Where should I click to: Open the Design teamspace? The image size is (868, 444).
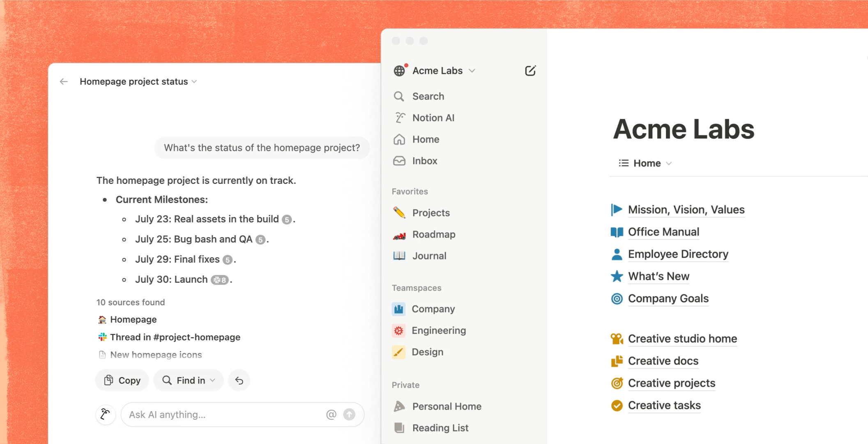coord(428,352)
